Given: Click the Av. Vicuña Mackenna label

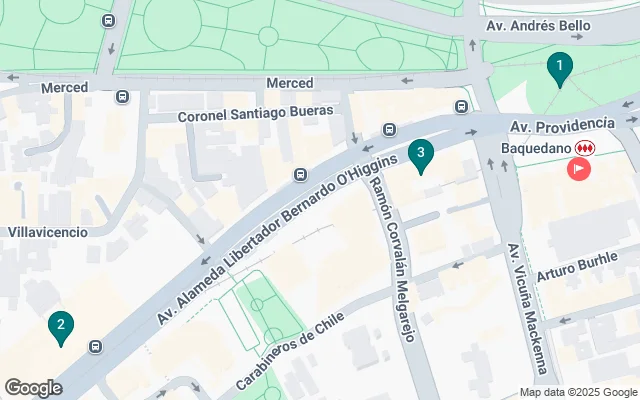Looking at the screenshot, I should pos(527,309).
